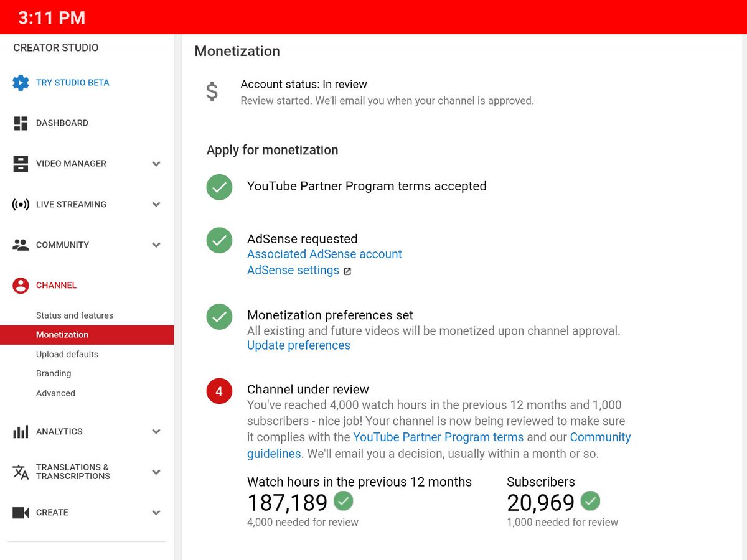Click 'Account status: In review' text

304,84
